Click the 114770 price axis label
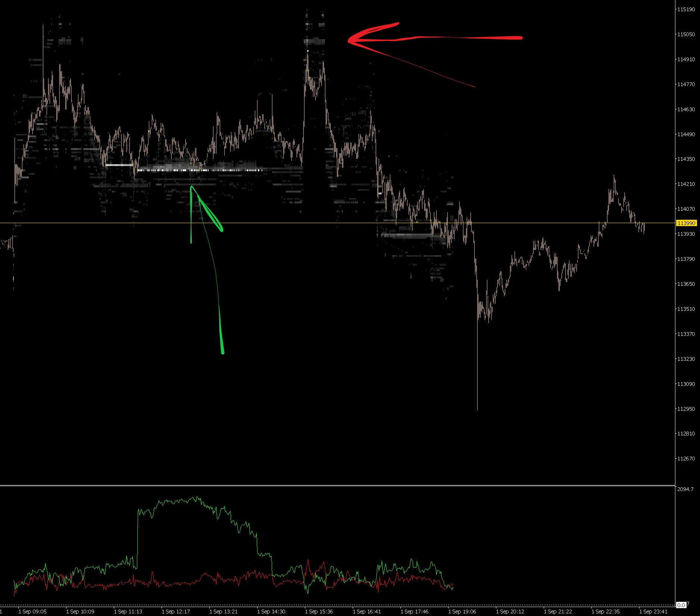This screenshot has width=700, height=616. coord(686,84)
